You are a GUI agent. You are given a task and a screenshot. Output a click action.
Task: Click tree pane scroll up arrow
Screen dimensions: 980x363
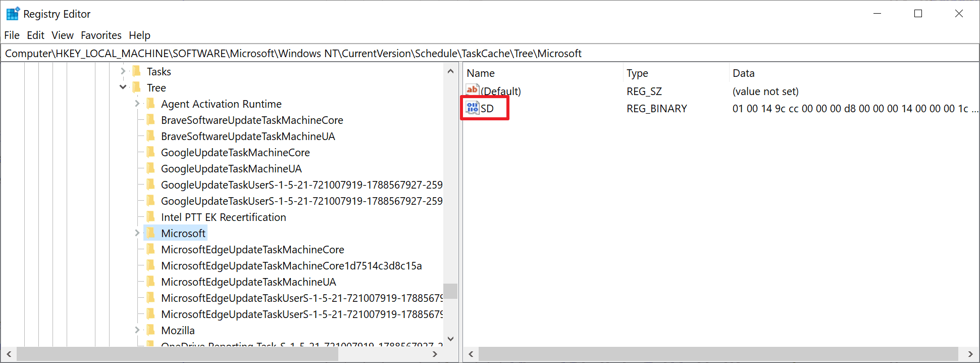[x=450, y=71]
